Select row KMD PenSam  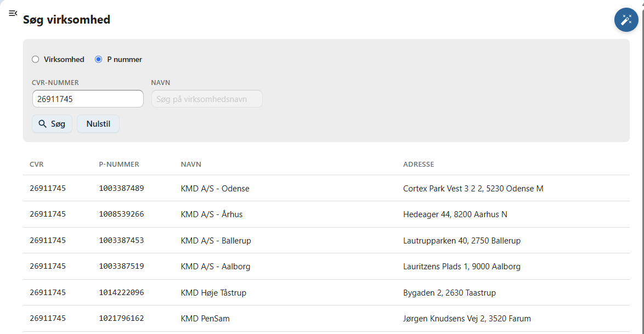326,319
